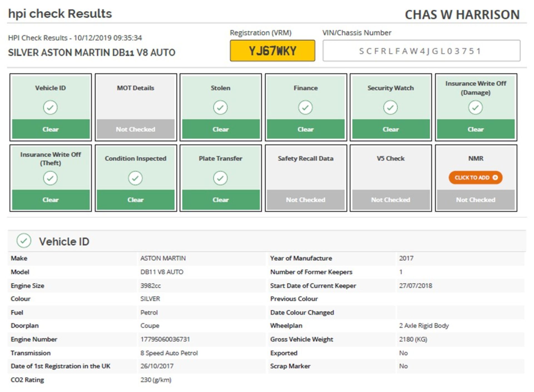Select the Exported value No
Screen dimensions: 534x392
(x=404, y=353)
